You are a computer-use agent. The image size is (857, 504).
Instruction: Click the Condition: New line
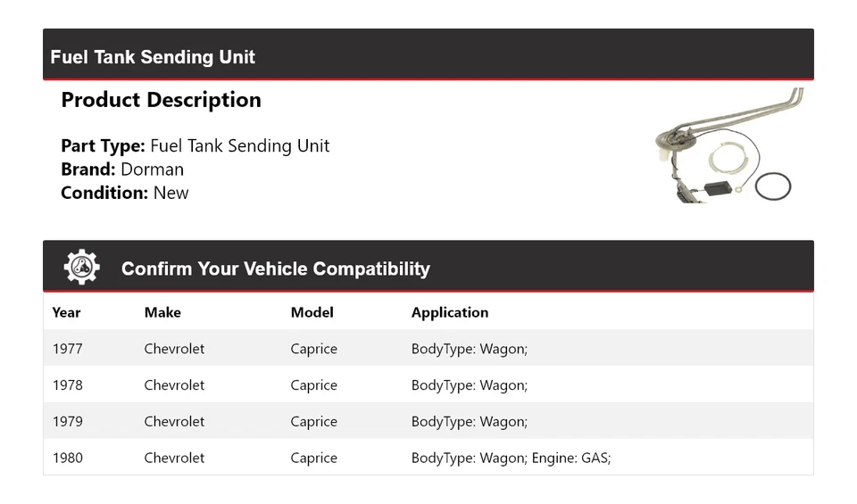point(124,193)
